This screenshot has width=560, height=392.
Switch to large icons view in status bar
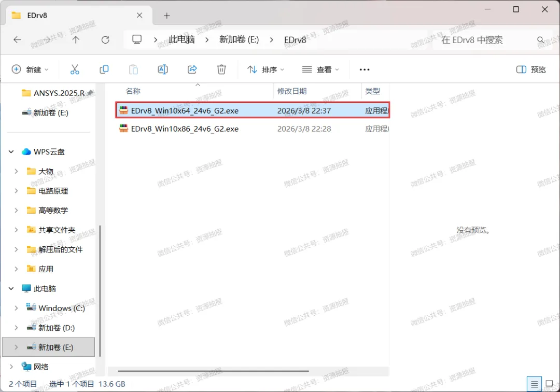549,384
